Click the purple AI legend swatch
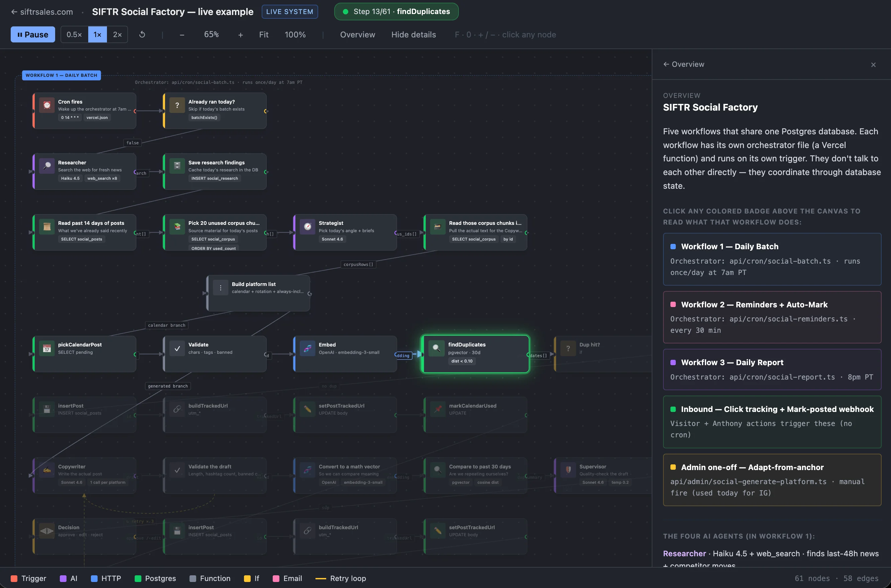 63,579
